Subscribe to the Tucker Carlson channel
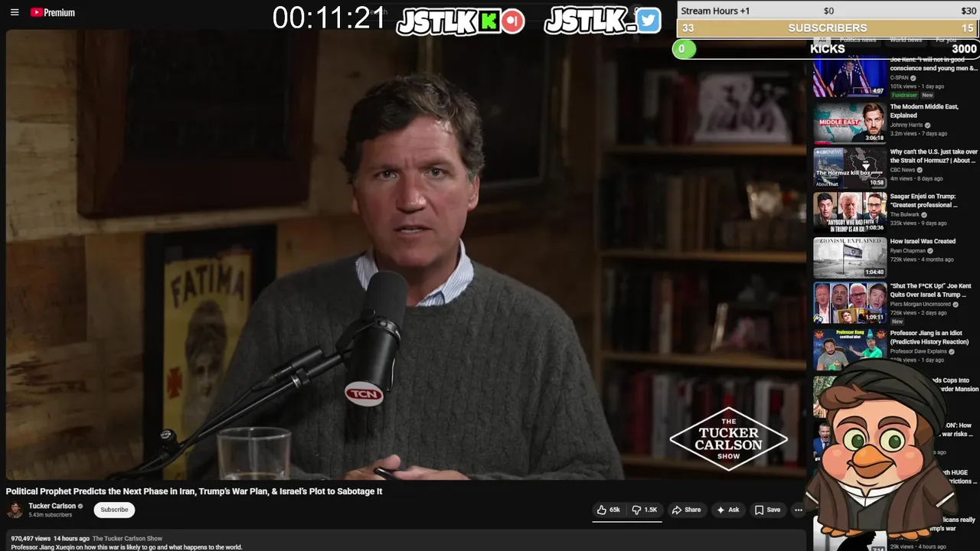Image resolution: width=980 pixels, height=551 pixels. (114, 510)
